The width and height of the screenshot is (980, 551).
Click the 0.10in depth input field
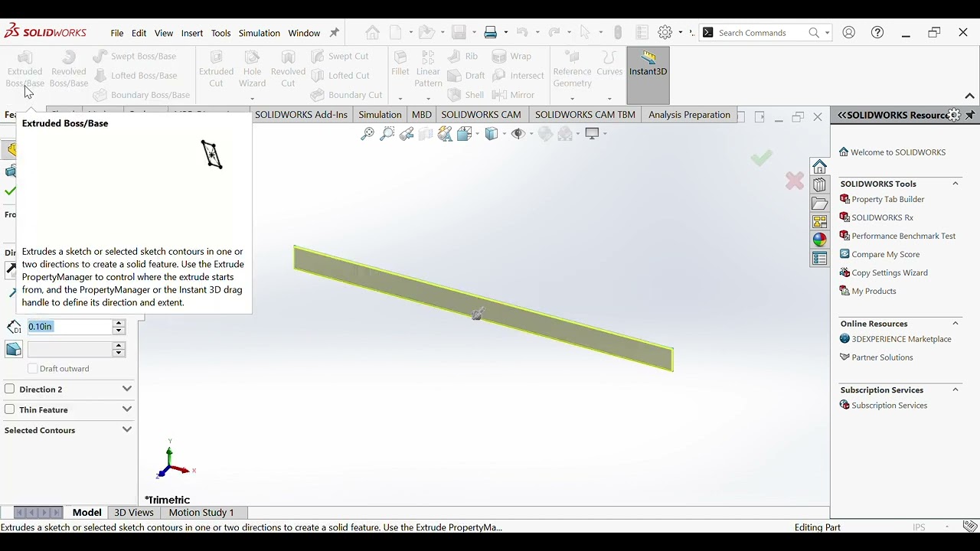pyautogui.click(x=70, y=327)
